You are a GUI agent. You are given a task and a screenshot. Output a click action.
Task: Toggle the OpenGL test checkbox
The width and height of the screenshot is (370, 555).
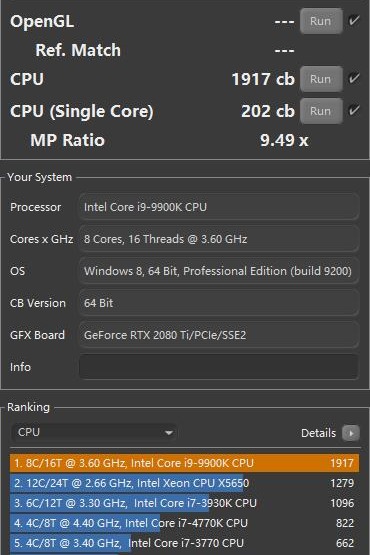(x=353, y=21)
